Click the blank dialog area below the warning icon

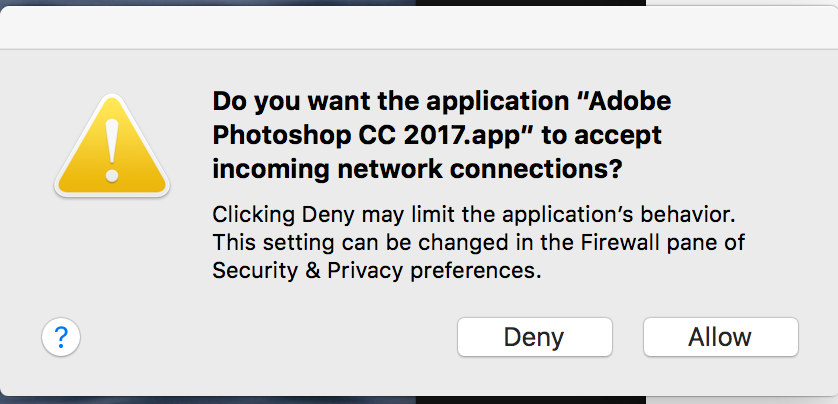[x=112, y=260]
